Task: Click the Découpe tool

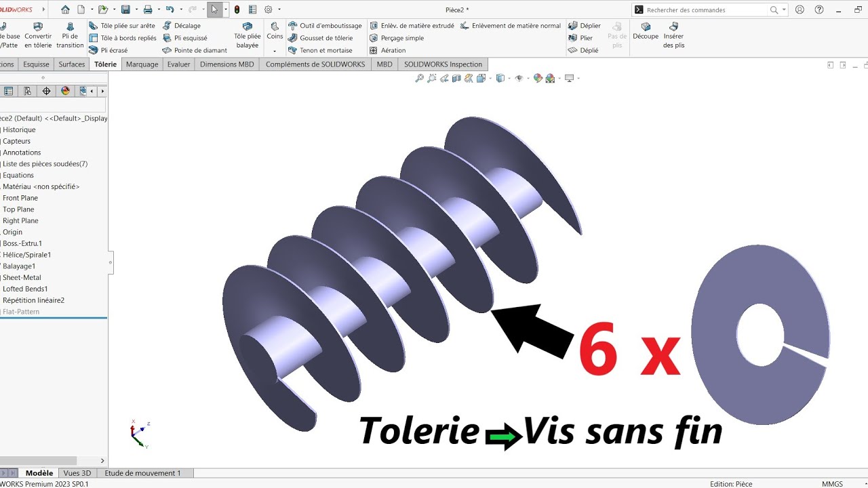Action: pos(646,31)
